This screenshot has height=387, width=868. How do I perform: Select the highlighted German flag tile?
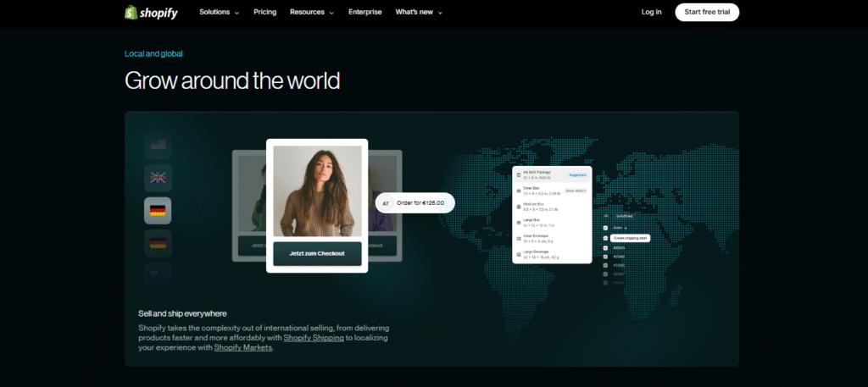(x=158, y=211)
